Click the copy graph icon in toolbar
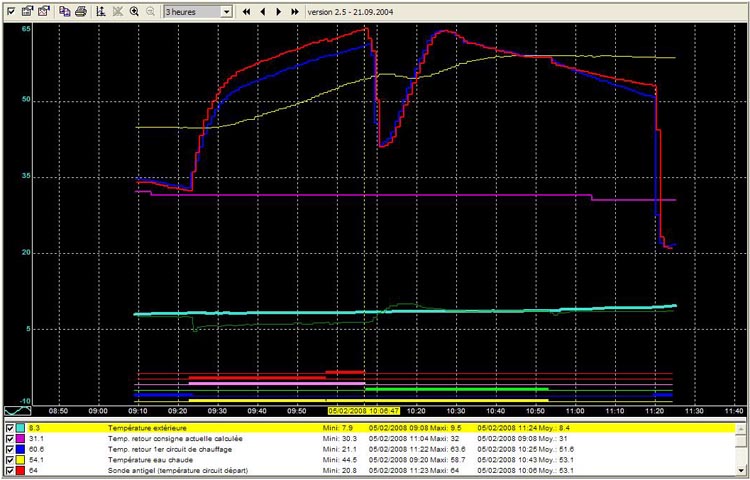 64,11
